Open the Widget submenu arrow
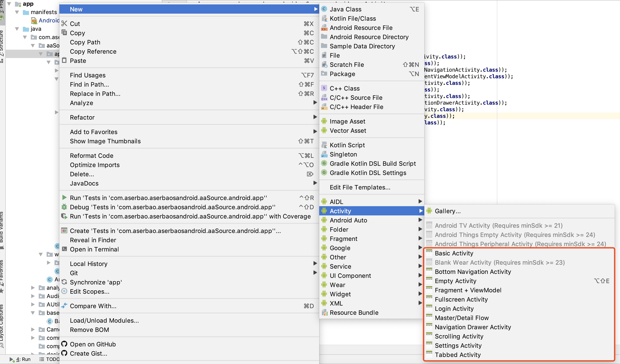 420,294
